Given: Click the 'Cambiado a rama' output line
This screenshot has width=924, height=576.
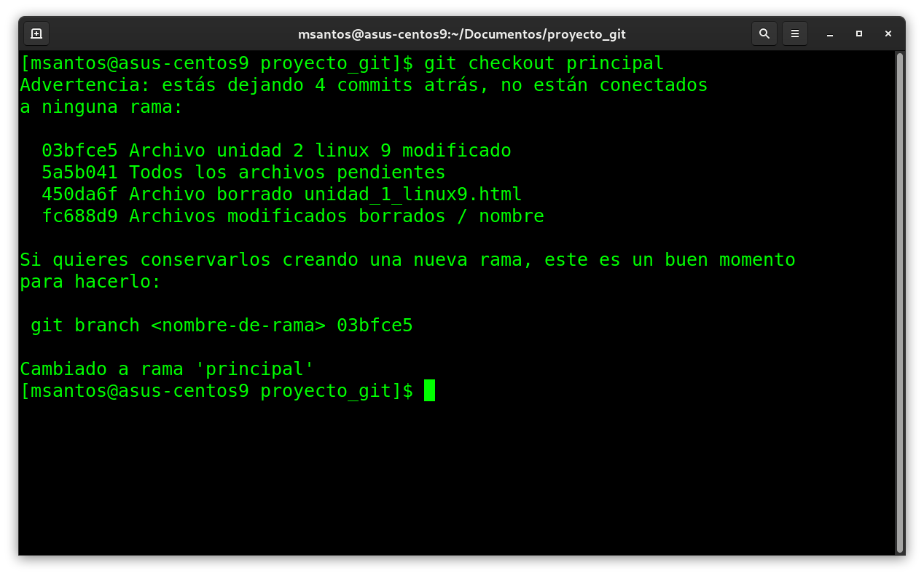Looking at the screenshot, I should coord(166,369).
